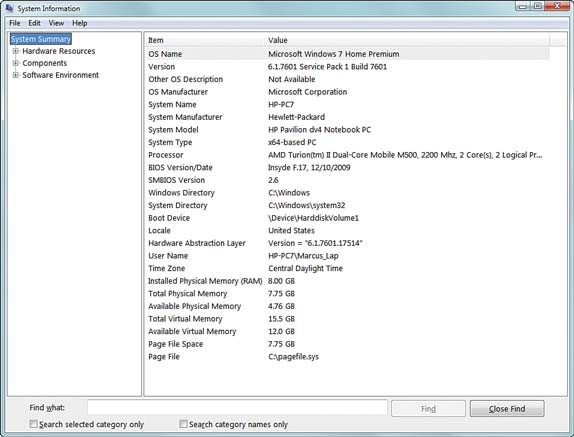Select the Version row
Screen dimensions: 574x437
point(347,67)
